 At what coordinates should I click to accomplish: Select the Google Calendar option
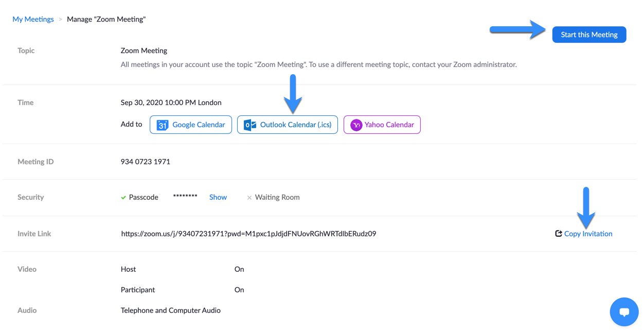pos(190,124)
